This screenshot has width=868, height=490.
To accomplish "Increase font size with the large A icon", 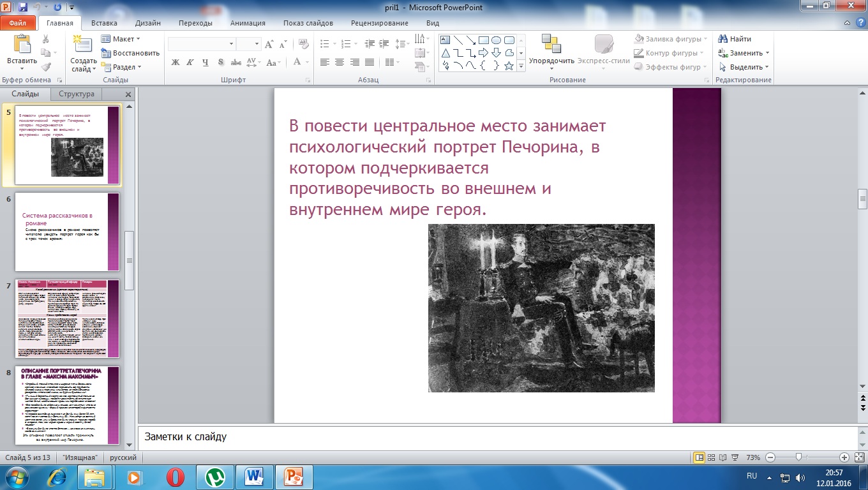I will 270,44.
